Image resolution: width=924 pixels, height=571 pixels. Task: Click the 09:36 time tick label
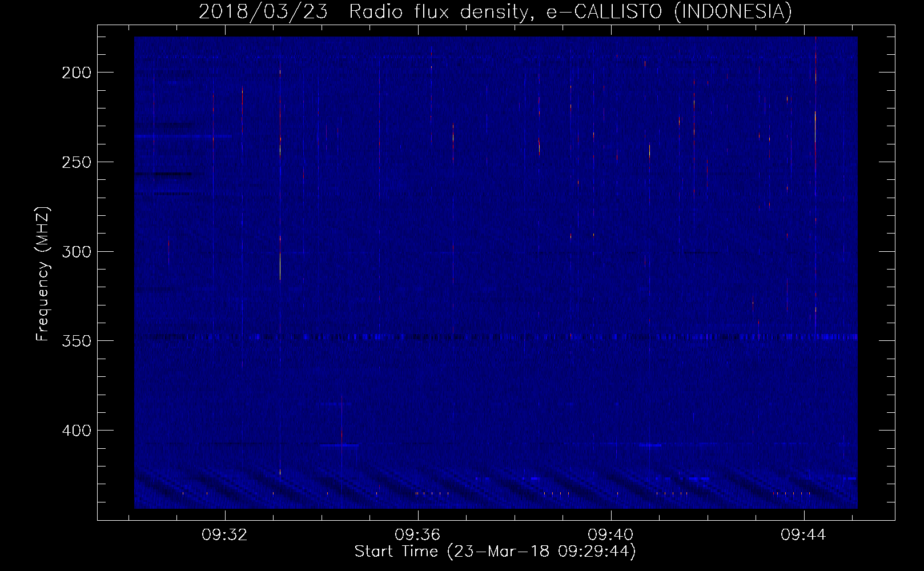(417, 535)
